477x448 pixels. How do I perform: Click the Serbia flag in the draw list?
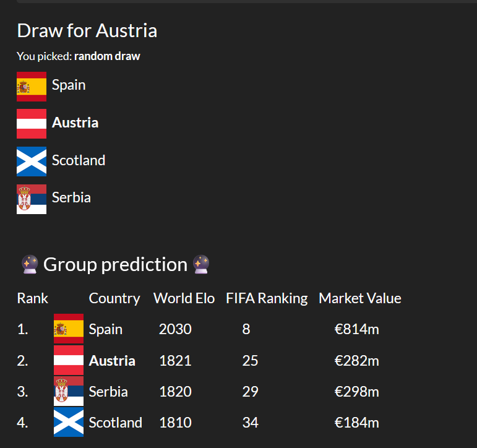pos(32,199)
